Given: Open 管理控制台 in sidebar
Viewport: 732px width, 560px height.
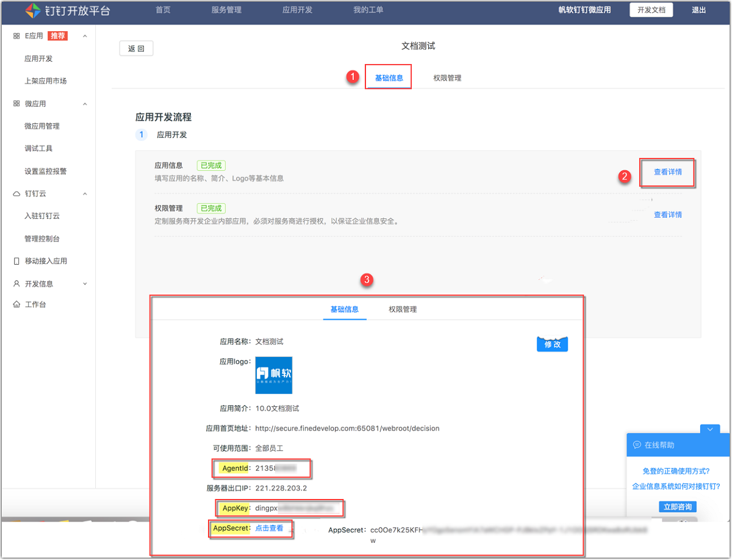Looking at the screenshot, I should 42,239.
